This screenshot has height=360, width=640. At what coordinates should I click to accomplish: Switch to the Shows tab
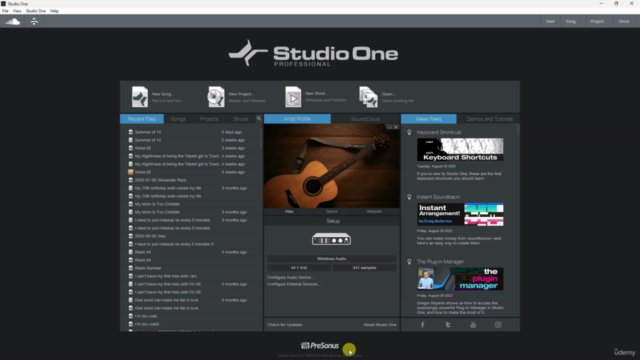tap(240, 119)
